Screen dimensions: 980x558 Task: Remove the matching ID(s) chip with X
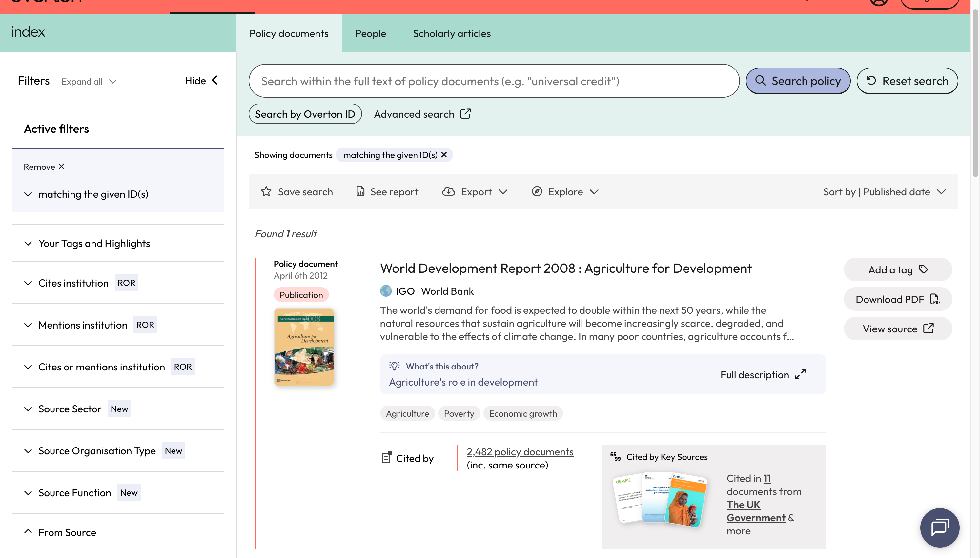pyautogui.click(x=444, y=155)
